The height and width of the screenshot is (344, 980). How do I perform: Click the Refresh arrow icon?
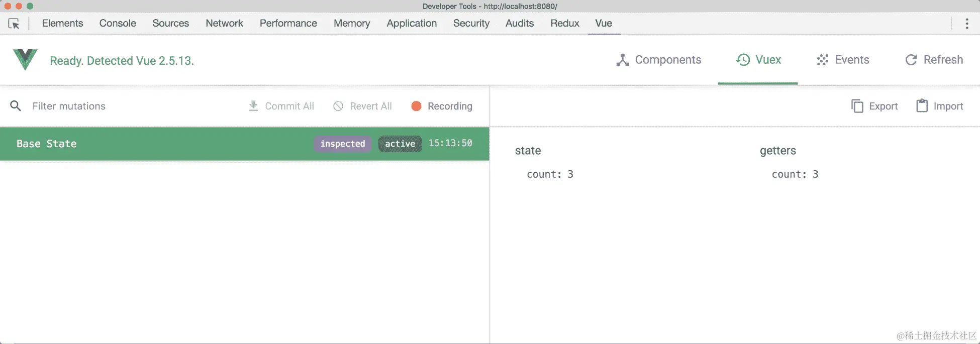[x=911, y=60]
